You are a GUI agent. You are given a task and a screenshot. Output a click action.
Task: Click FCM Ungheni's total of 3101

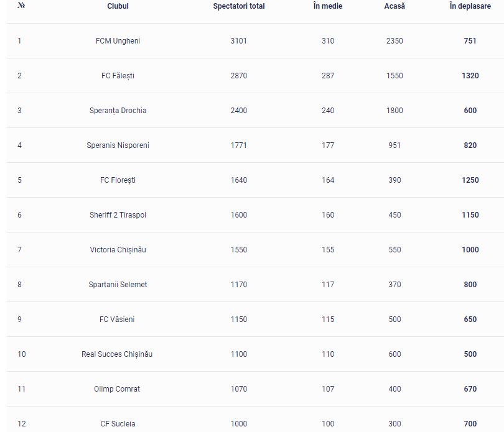pyautogui.click(x=238, y=41)
